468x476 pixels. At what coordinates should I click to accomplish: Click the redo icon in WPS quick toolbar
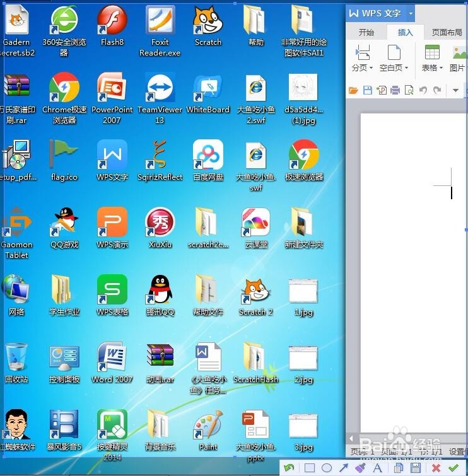coord(437,90)
